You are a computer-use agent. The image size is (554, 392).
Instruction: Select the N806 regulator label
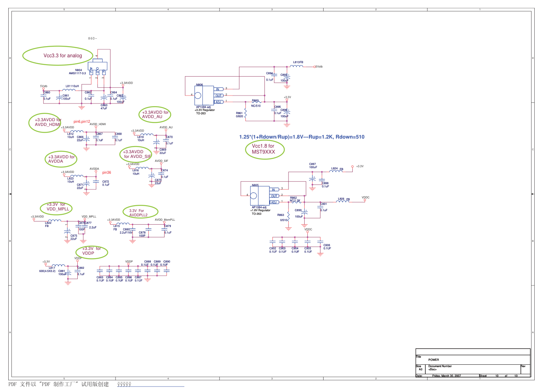tap(200, 85)
